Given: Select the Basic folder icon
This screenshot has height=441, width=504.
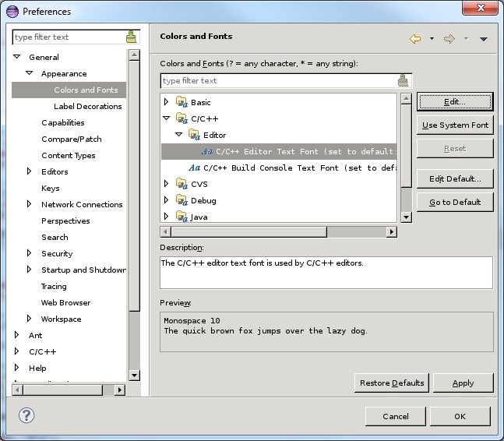Looking at the screenshot, I should point(182,102).
